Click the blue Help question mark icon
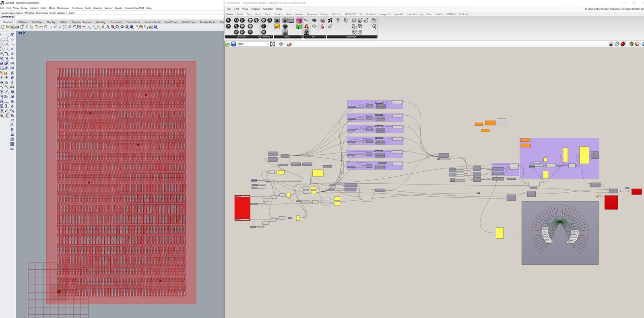644x318 pixels. click(155, 27)
